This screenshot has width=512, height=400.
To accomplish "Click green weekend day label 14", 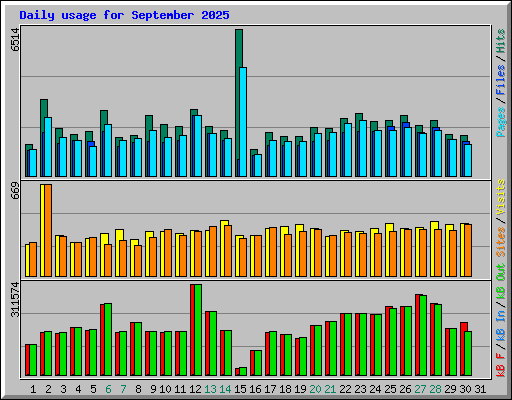I will 225,389.
